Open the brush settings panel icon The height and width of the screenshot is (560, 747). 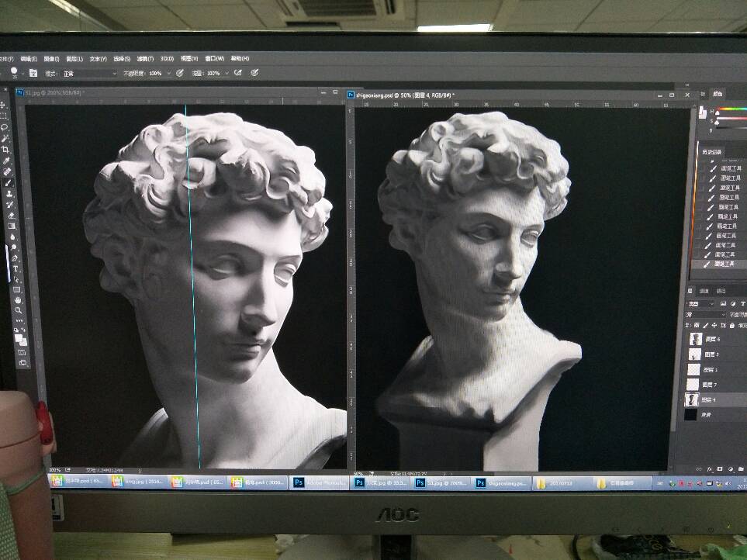pos(33,73)
